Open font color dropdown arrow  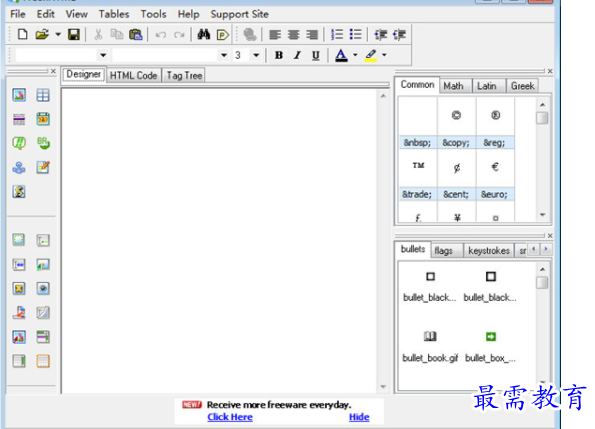click(x=355, y=55)
